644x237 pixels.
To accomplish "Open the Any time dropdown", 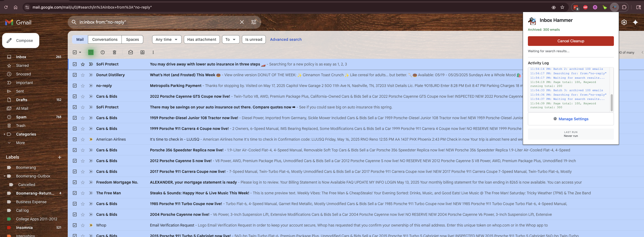I will point(167,39).
